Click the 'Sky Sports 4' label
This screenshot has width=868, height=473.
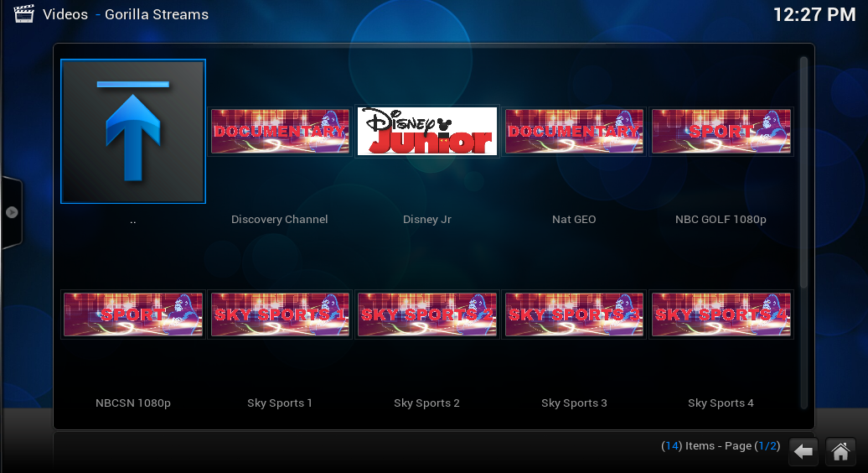click(x=721, y=403)
